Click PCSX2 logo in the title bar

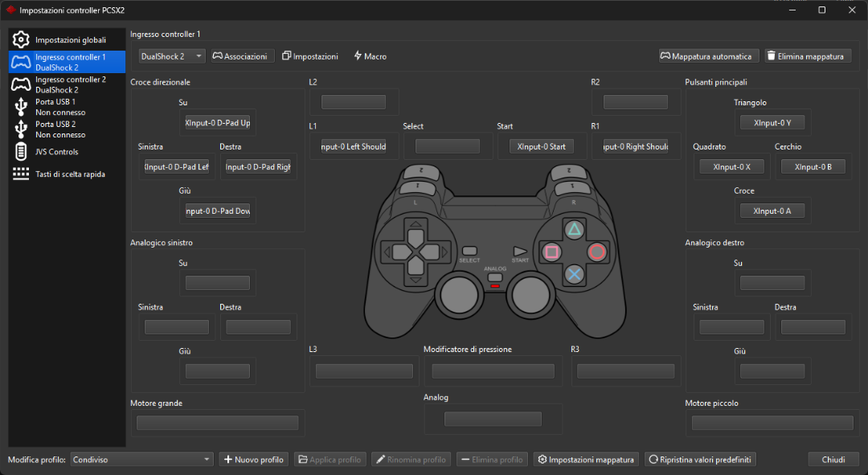point(10,10)
